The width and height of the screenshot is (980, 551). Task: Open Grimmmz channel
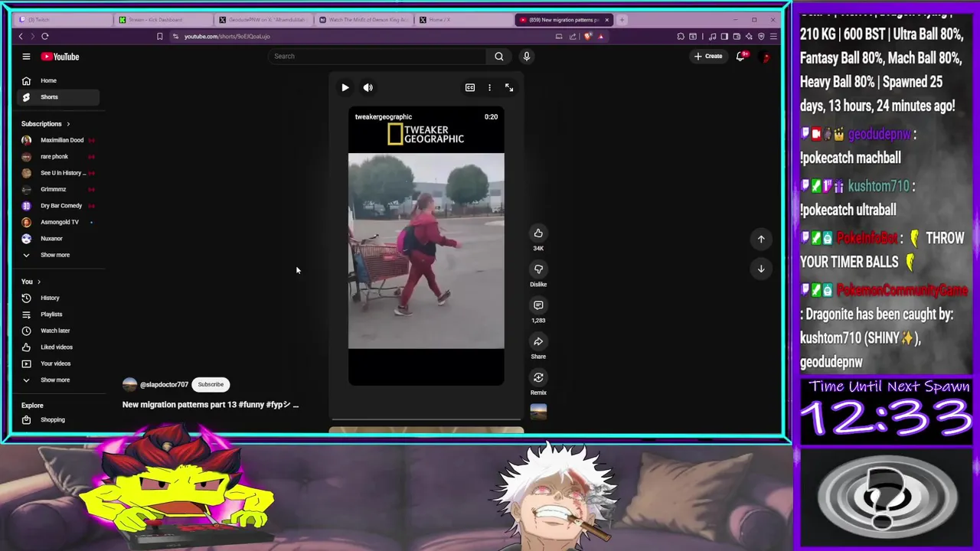58,189
